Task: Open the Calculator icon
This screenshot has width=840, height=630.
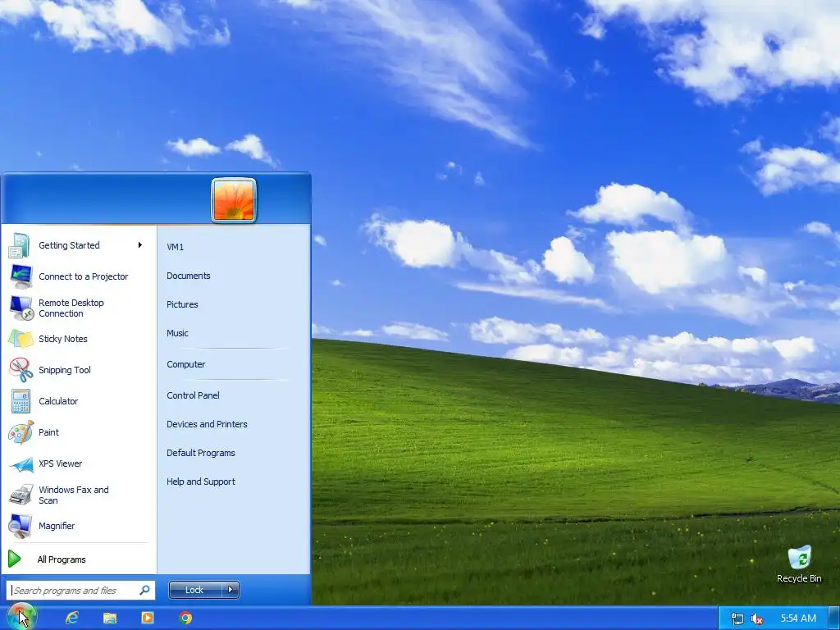Action: (21, 401)
